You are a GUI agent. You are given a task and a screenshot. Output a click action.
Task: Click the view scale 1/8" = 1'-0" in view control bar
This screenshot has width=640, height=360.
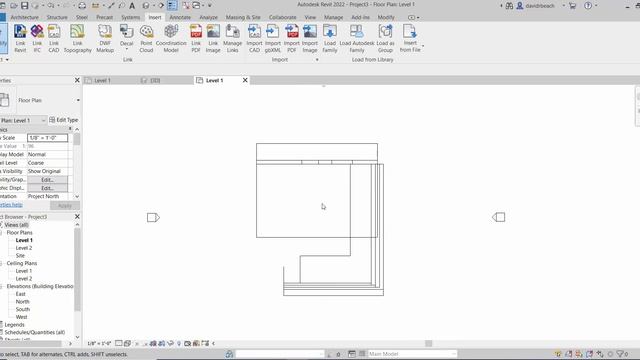tap(99, 344)
